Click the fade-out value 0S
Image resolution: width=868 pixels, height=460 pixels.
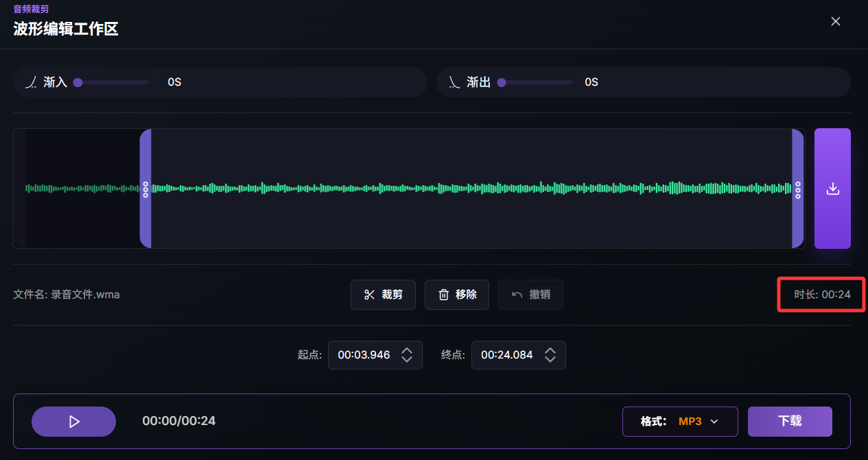tap(591, 82)
